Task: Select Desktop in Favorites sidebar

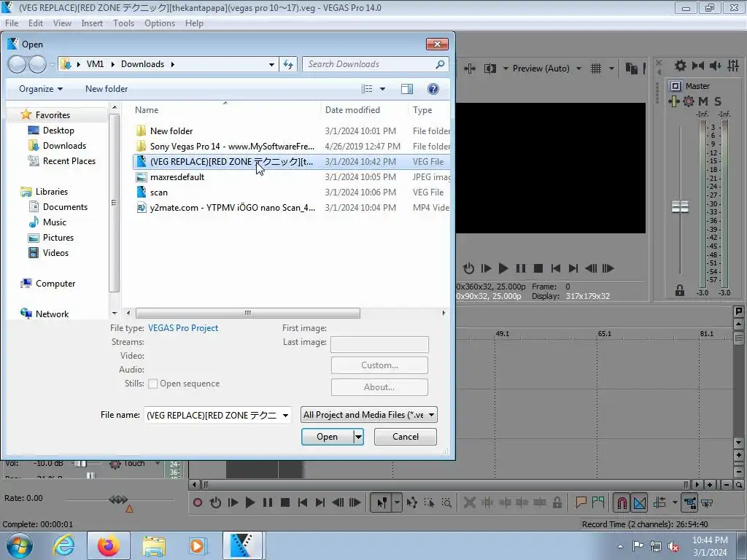Action: click(58, 131)
